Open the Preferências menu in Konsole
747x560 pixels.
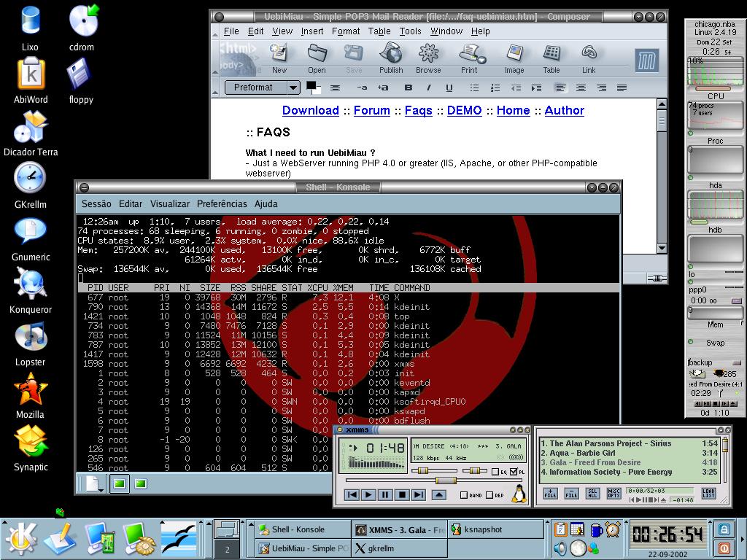[222, 204]
